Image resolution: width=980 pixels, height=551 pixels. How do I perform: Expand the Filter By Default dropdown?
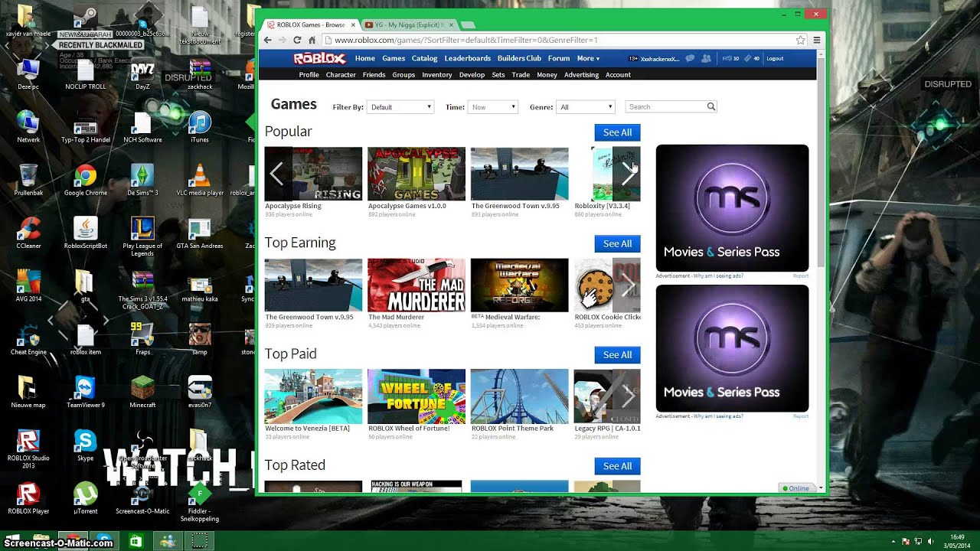pyautogui.click(x=400, y=107)
